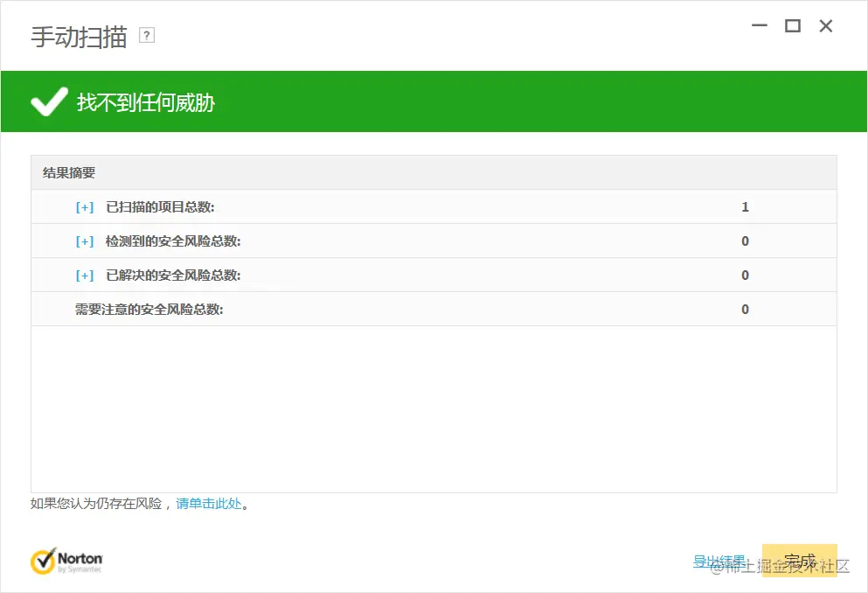Screen dimensions: 868x593
Task: Click the scanned items count value 1
Action: (x=745, y=207)
